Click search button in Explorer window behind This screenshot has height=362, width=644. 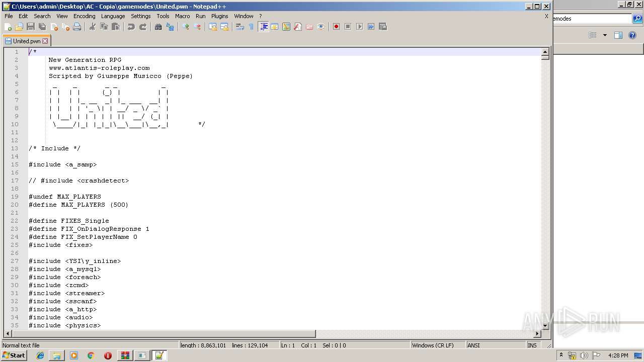(637, 19)
